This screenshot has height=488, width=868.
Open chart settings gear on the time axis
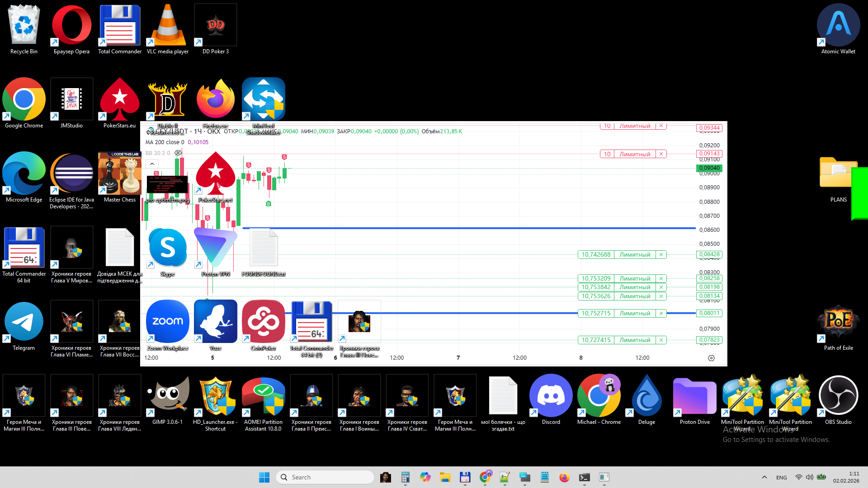coord(711,358)
